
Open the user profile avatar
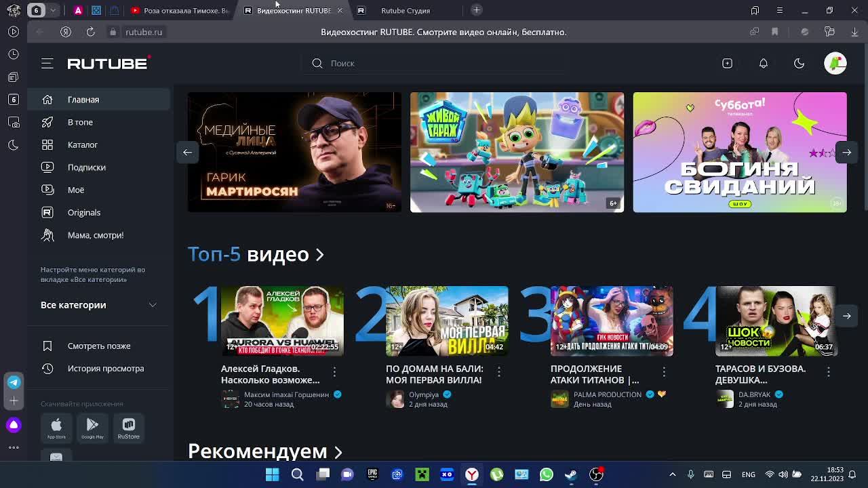(835, 63)
